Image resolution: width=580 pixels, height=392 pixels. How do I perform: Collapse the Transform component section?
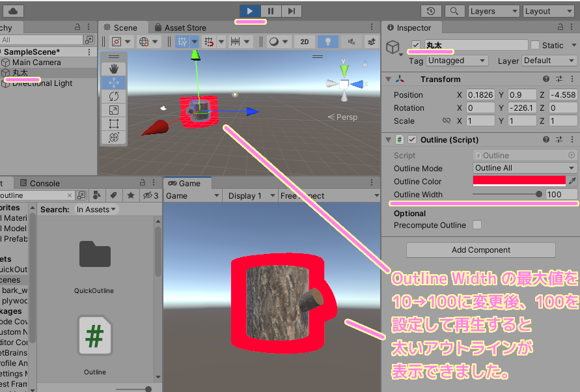click(x=389, y=79)
